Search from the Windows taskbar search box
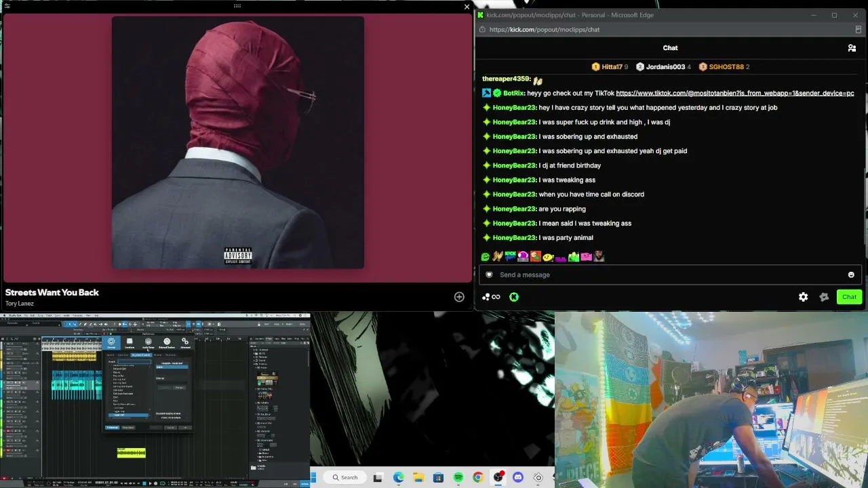The height and width of the screenshot is (488, 868). [345, 477]
